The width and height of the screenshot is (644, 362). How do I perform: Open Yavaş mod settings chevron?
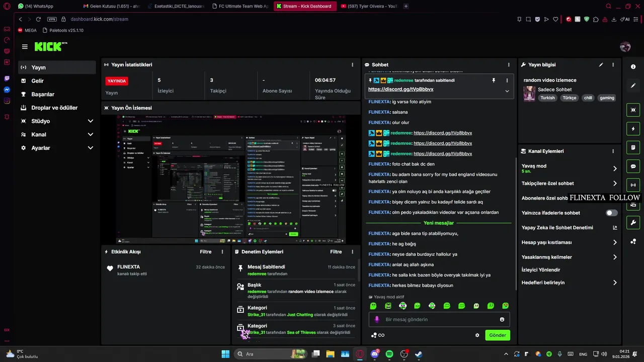coord(615,169)
